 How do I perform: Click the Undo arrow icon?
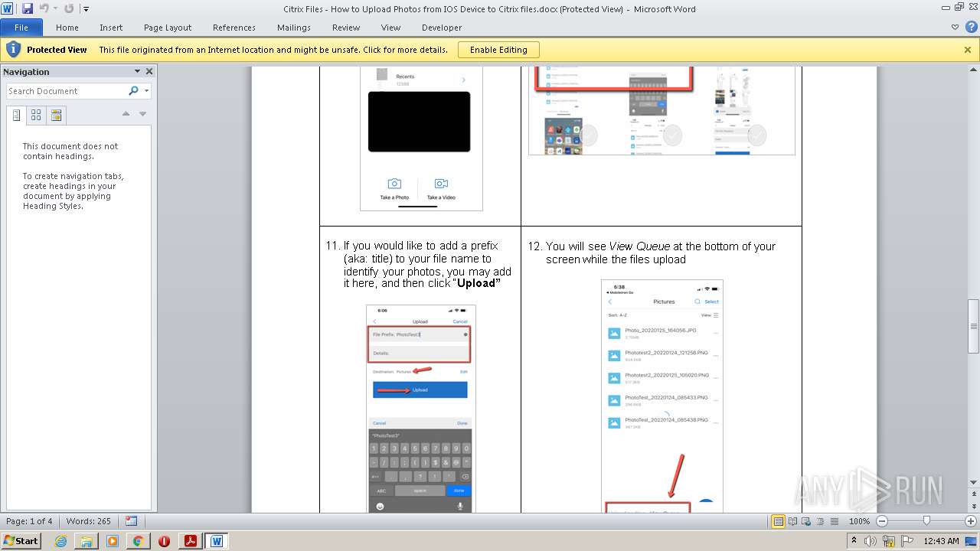pos(44,8)
